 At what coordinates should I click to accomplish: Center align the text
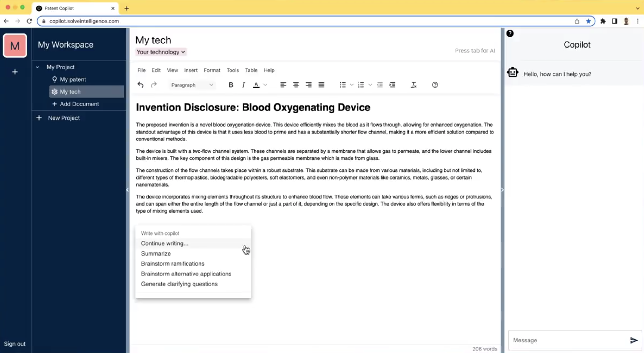tap(296, 85)
